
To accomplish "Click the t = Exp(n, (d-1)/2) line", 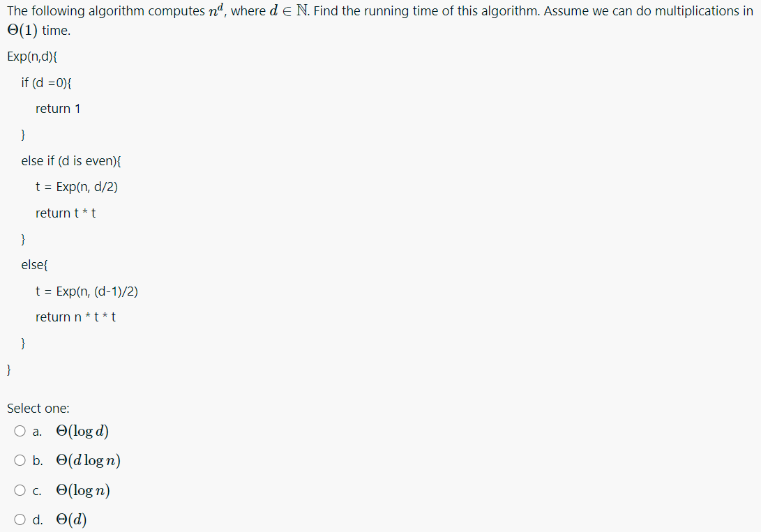I will 86,291.
